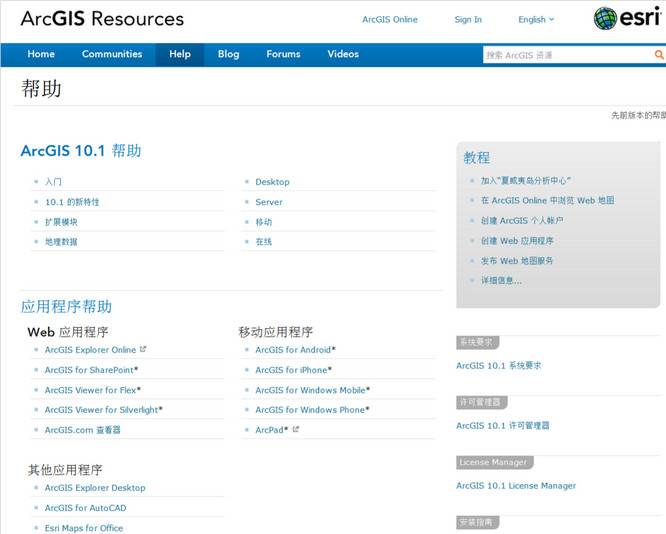Image resolution: width=666 pixels, height=534 pixels.
Task: Open the Esri Maps for Office link
Action: (84, 528)
